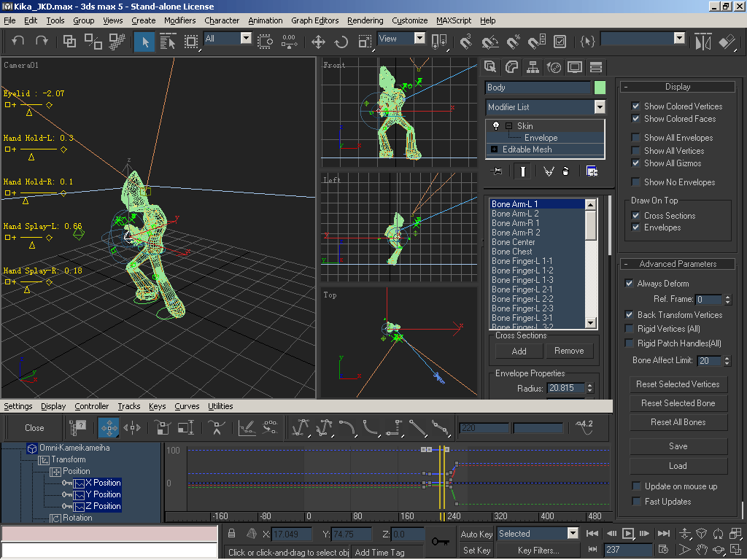
Task: Expand the Editable Mesh stack entry
Action: point(494,149)
